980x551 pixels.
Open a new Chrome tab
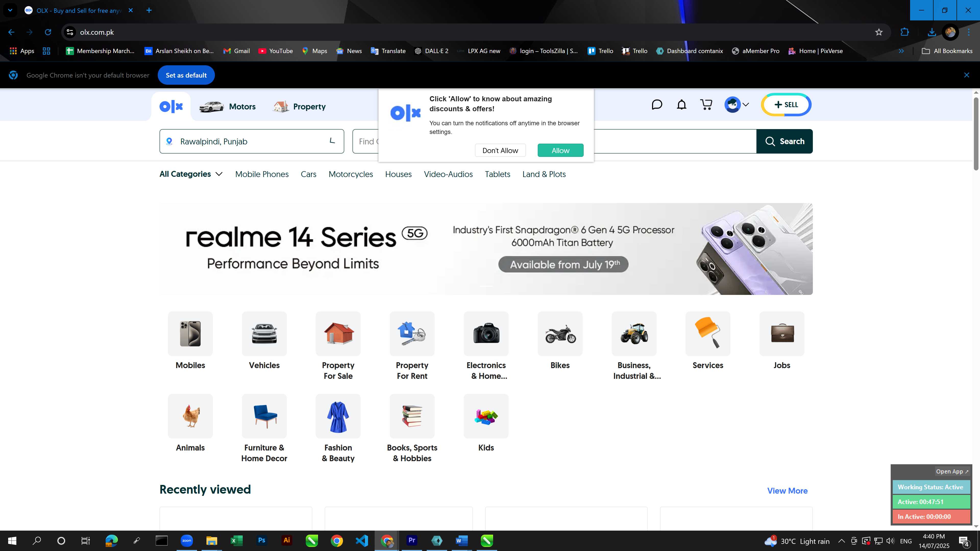point(149,10)
